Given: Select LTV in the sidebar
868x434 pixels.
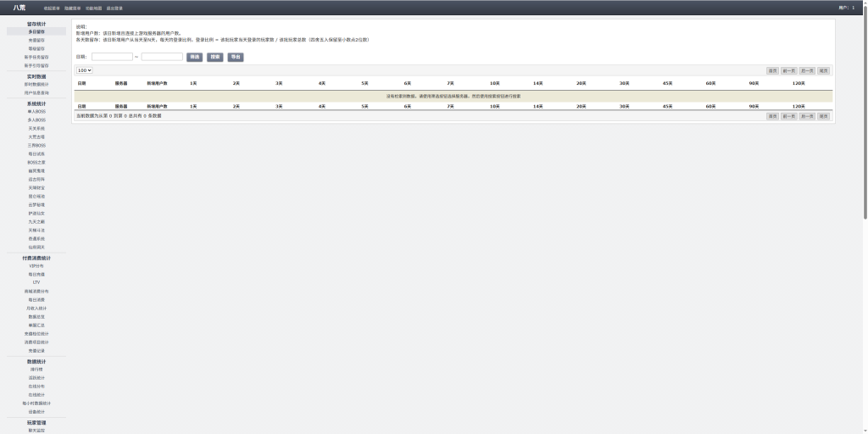Looking at the screenshot, I should pyautogui.click(x=36, y=282).
